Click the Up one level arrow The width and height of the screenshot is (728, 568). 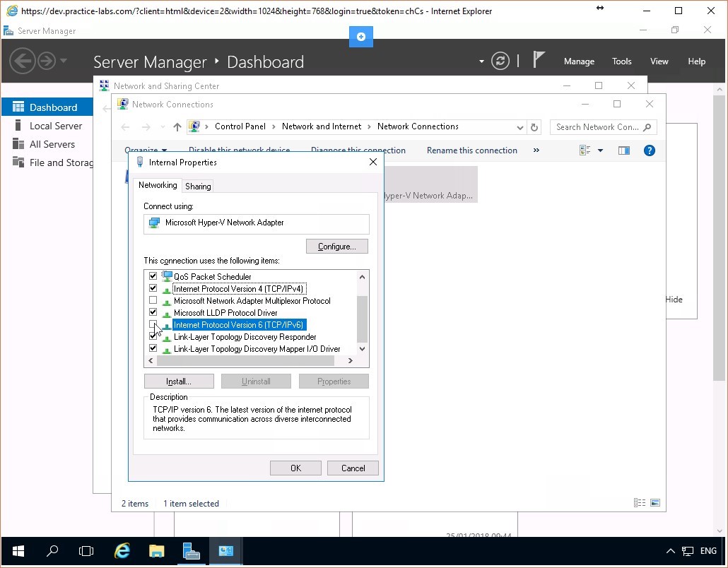177,127
